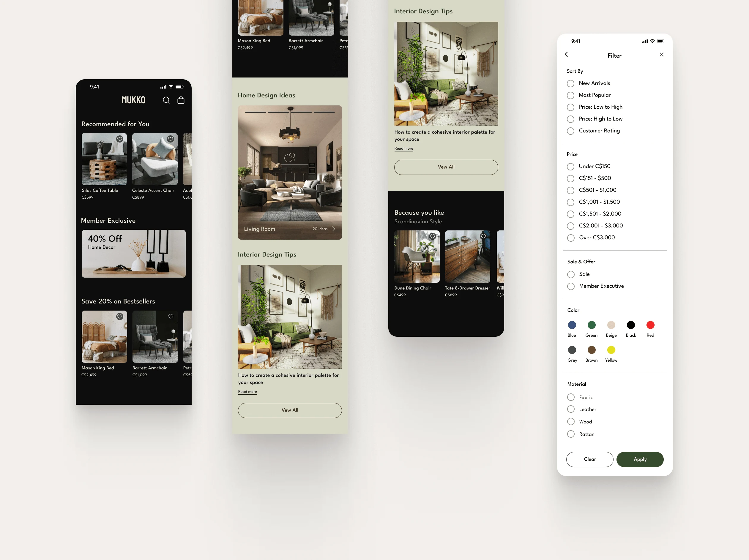Select Fabric material filter
The image size is (749, 560).
click(x=570, y=397)
